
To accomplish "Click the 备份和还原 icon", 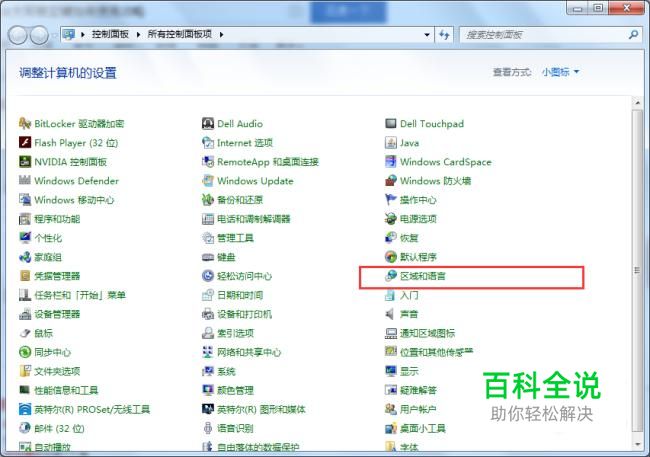I will click(208, 199).
